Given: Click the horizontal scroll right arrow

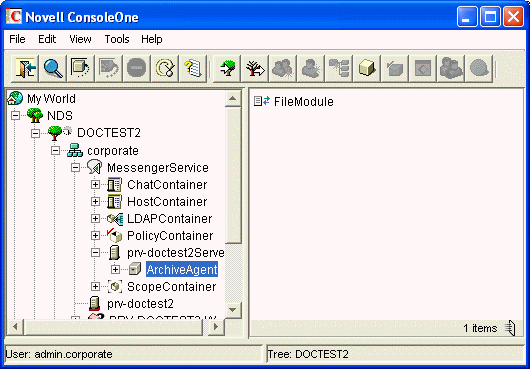Looking at the screenshot, I should (x=216, y=326).
